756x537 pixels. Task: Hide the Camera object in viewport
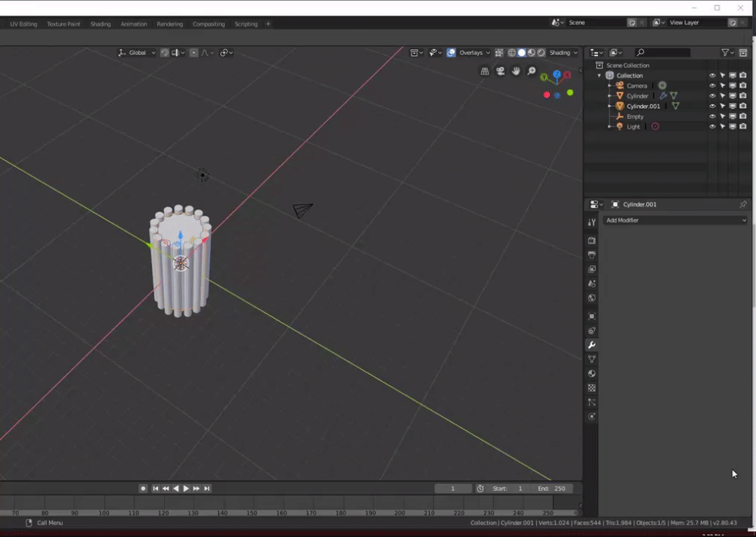pos(712,86)
